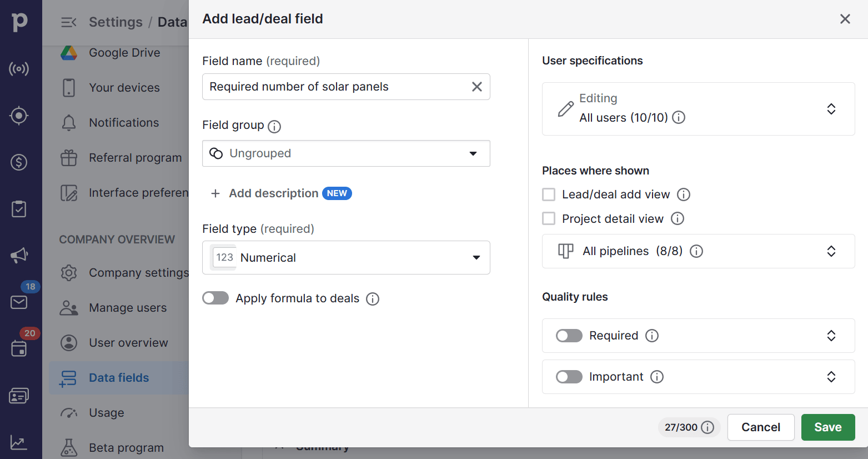Image resolution: width=868 pixels, height=459 pixels.
Task: Click the Pipedrive logo in the sidebar
Action: click(x=21, y=22)
